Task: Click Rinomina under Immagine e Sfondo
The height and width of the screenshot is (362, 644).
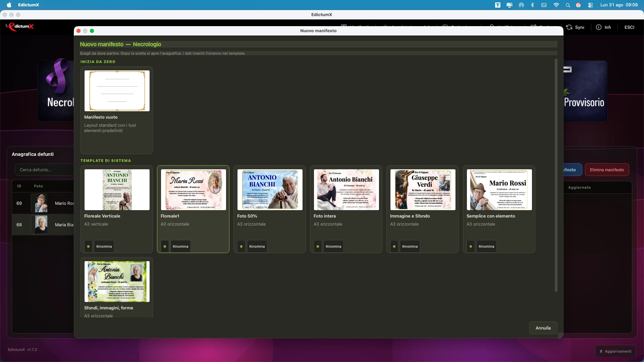Action: [x=410, y=246]
